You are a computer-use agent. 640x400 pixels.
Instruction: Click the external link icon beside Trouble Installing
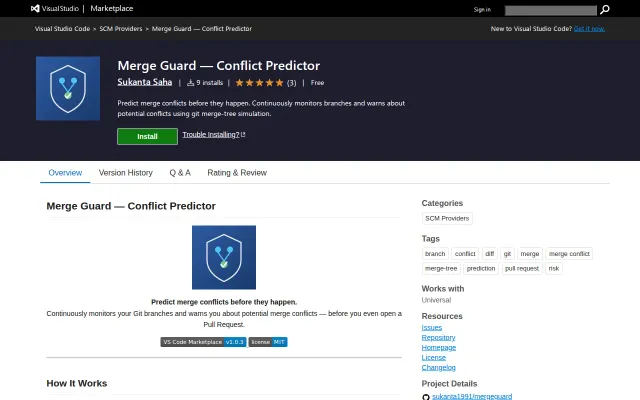pyautogui.click(x=243, y=134)
